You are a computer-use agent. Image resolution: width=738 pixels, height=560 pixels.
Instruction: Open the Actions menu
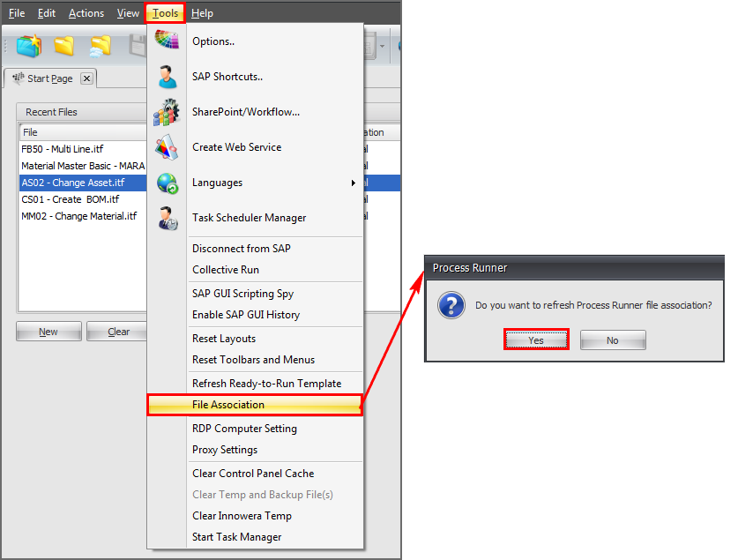(86, 13)
